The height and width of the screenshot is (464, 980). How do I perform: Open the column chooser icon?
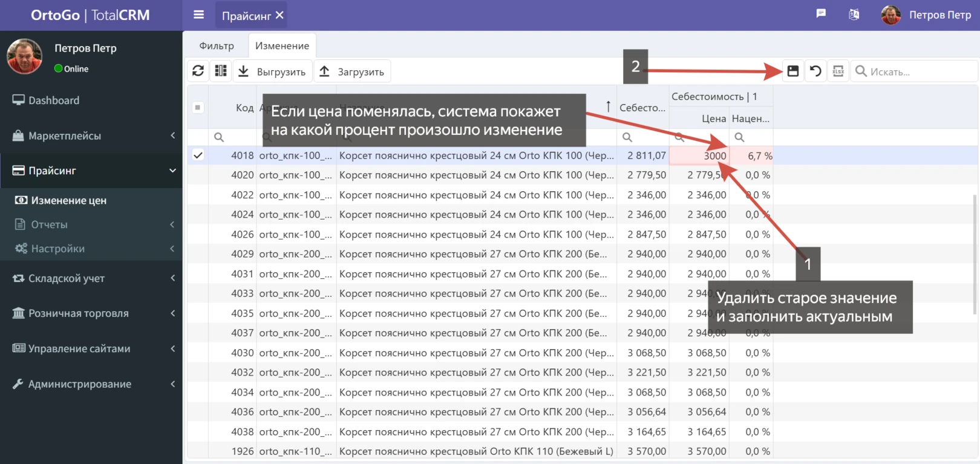pyautogui.click(x=221, y=71)
